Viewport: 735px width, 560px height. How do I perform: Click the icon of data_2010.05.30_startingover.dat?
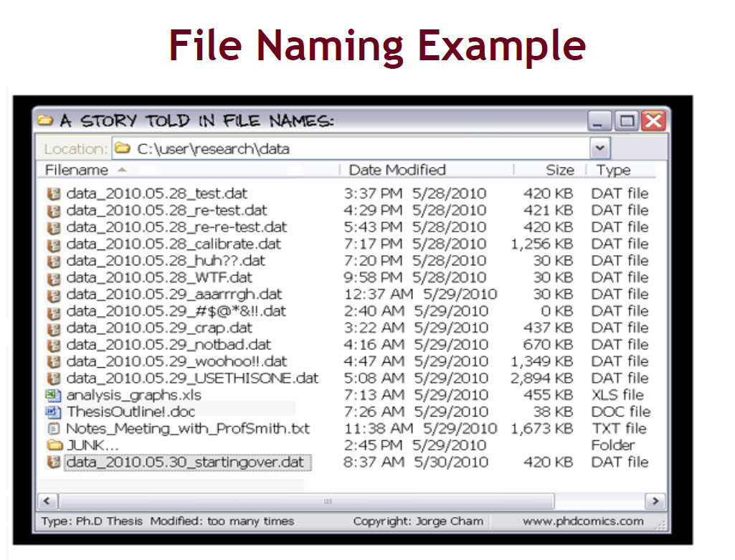click(x=54, y=462)
